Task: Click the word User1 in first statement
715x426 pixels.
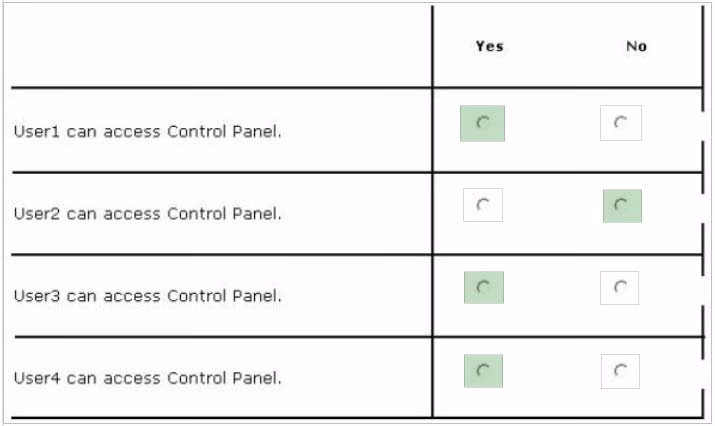Action: [37, 131]
